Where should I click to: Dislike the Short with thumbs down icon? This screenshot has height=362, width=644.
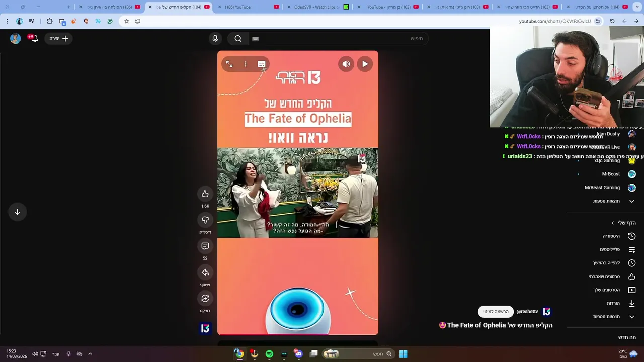(205, 220)
